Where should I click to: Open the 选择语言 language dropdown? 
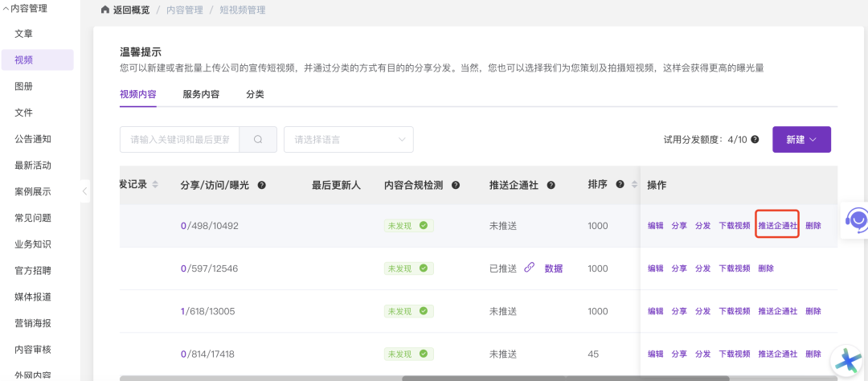coord(349,139)
